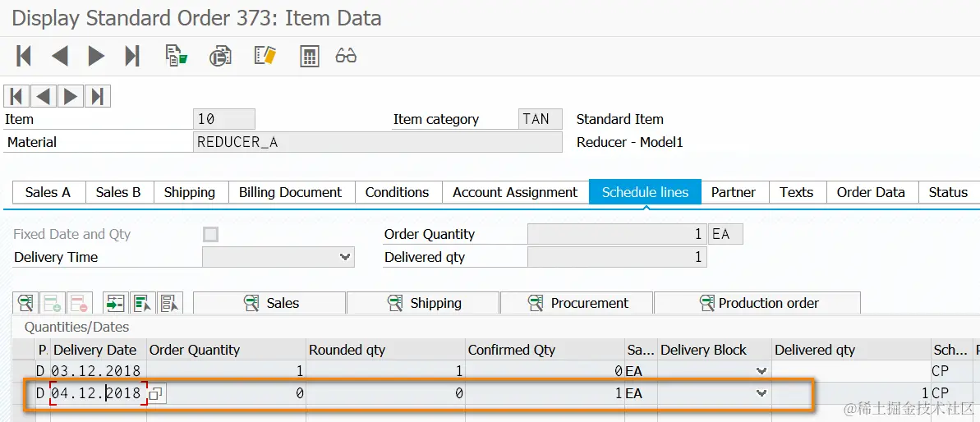Go to next item in main toolbar

click(96, 56)
